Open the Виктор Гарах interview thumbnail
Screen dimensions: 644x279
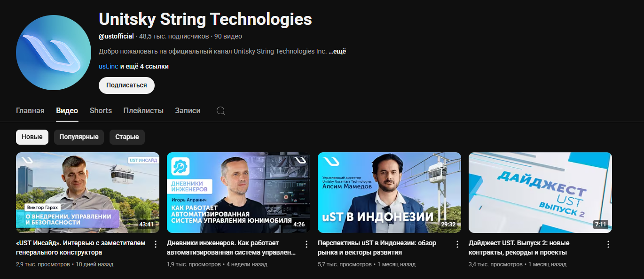[x=87, y=193]
